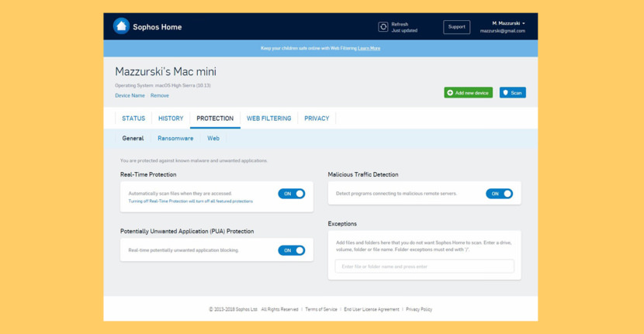The height and width of the screenshot is (334, 644).
Task: Open End User License Agreement link
Action: pos(372,309)
